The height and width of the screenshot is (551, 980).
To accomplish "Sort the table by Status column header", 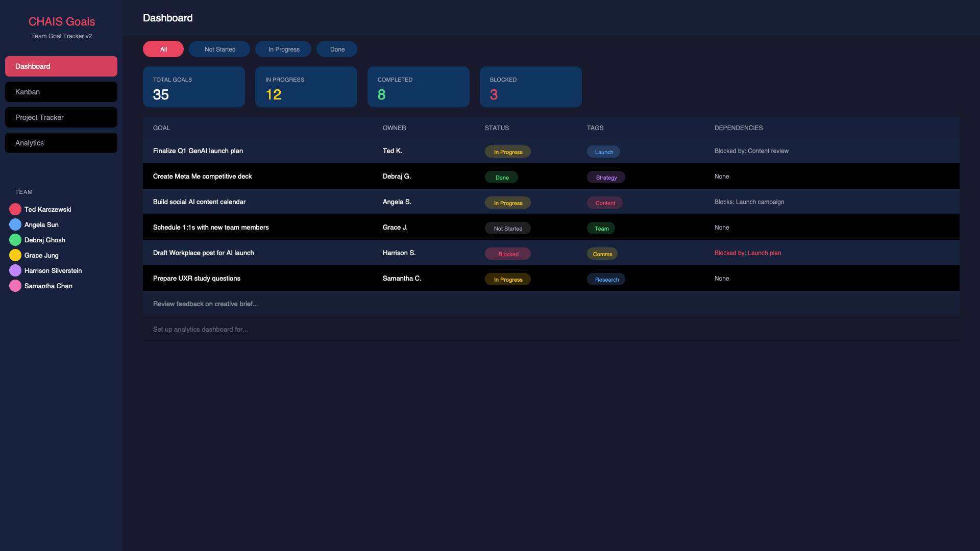I will (497, 128).
